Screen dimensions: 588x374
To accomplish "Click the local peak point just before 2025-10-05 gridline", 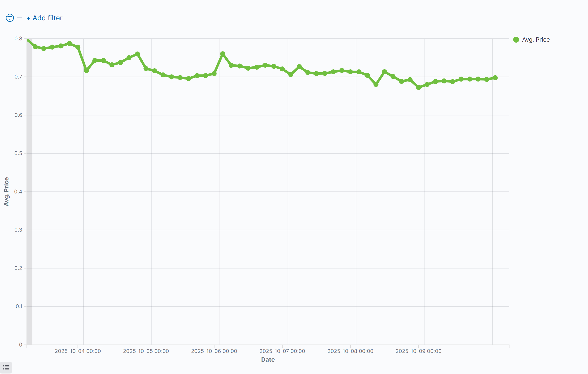I will 137,54.
